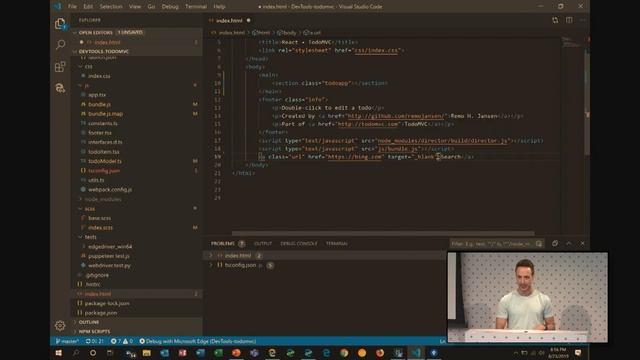
Task: Open bundle.js in the explorer
Action: pos(99,104)
